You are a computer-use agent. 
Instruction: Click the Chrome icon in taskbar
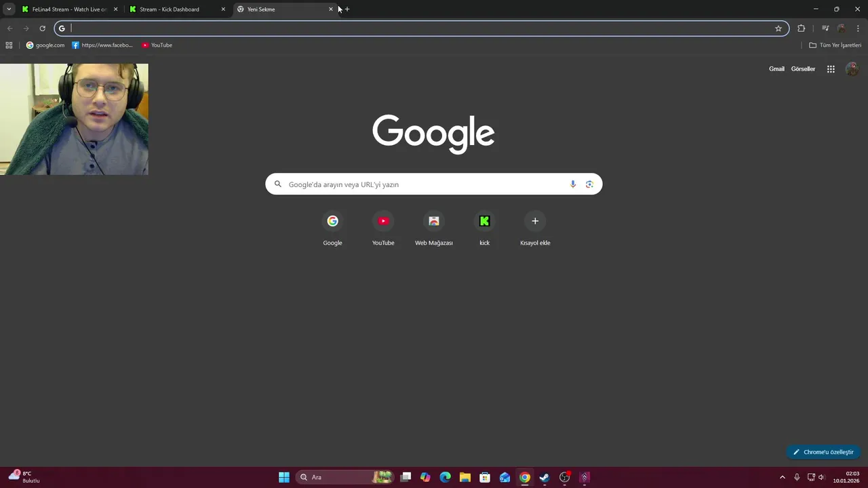525,477
